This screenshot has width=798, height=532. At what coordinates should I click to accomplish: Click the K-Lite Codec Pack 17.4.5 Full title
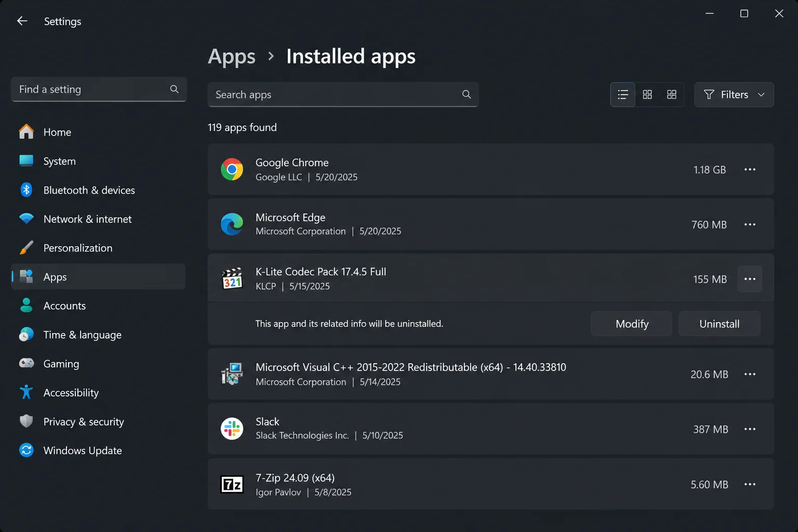(321, 272)
